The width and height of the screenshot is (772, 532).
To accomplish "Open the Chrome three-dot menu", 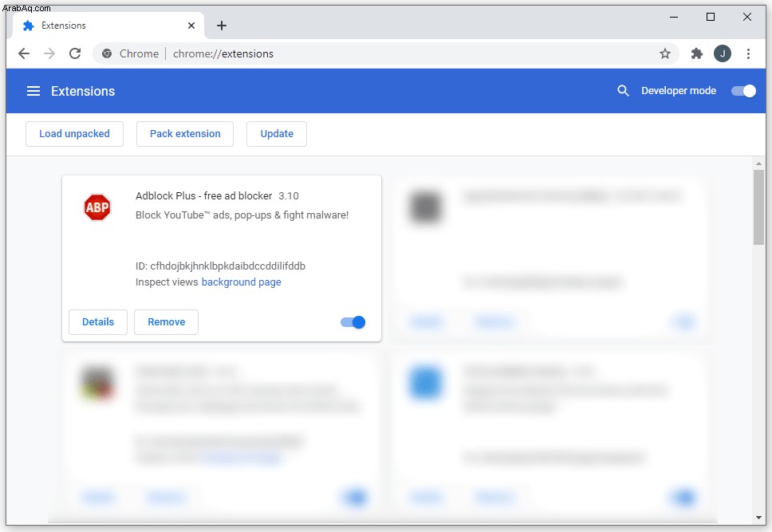I will coord(748,53).
